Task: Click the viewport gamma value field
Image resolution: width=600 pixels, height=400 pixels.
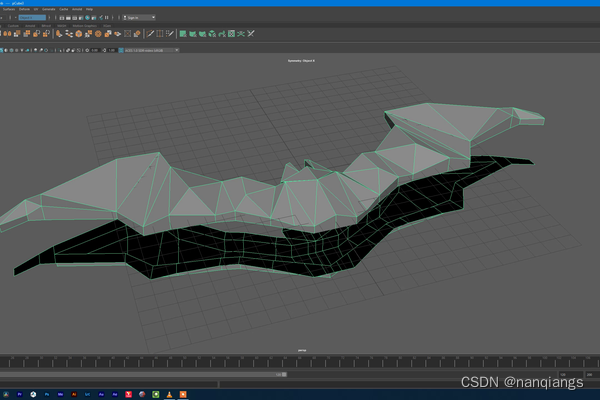Action: (111, 50)
